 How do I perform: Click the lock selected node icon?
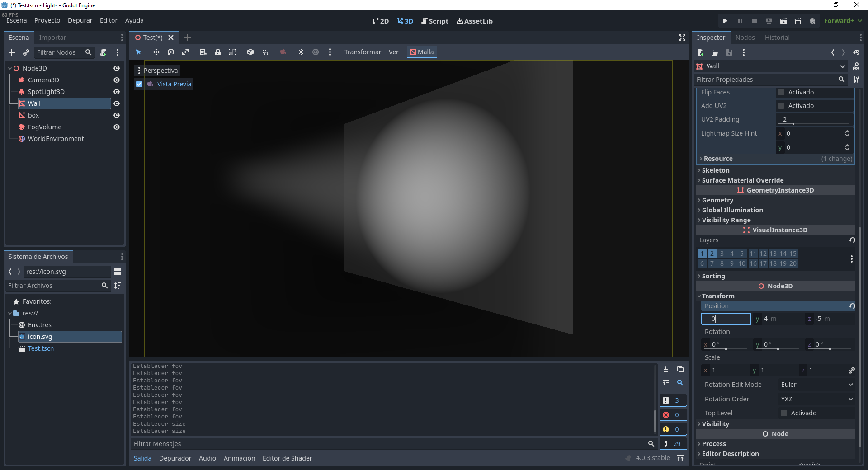pos(218,52)
